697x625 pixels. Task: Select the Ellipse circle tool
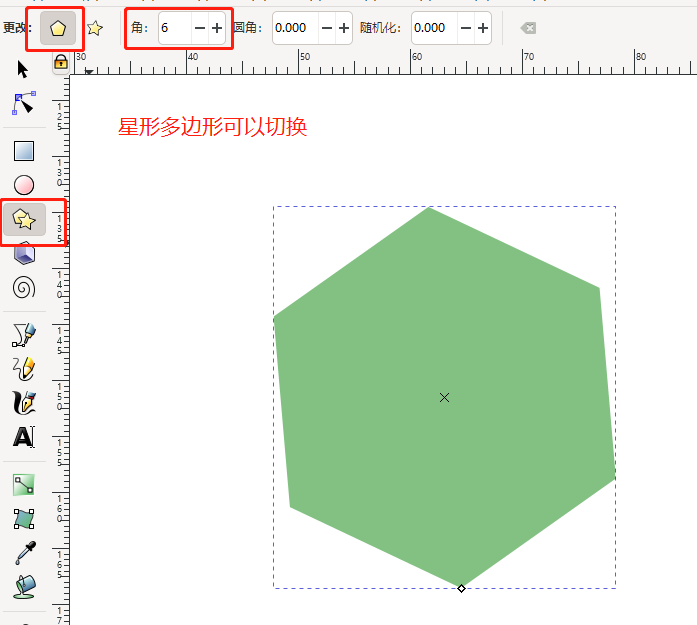(24, 185)
